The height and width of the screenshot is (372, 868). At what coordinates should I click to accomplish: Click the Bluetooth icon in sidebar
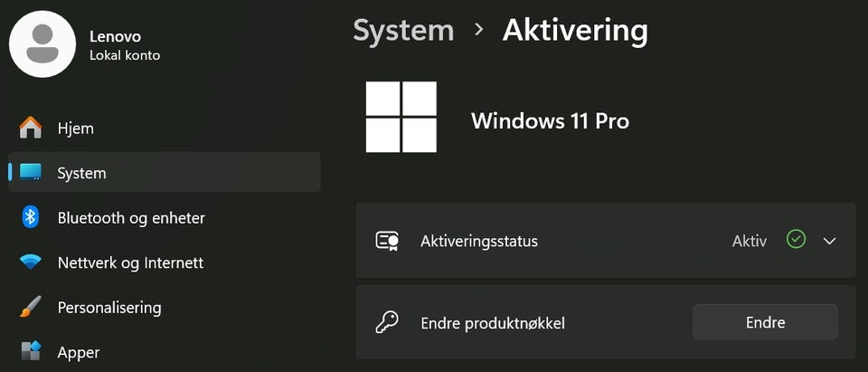31,217
